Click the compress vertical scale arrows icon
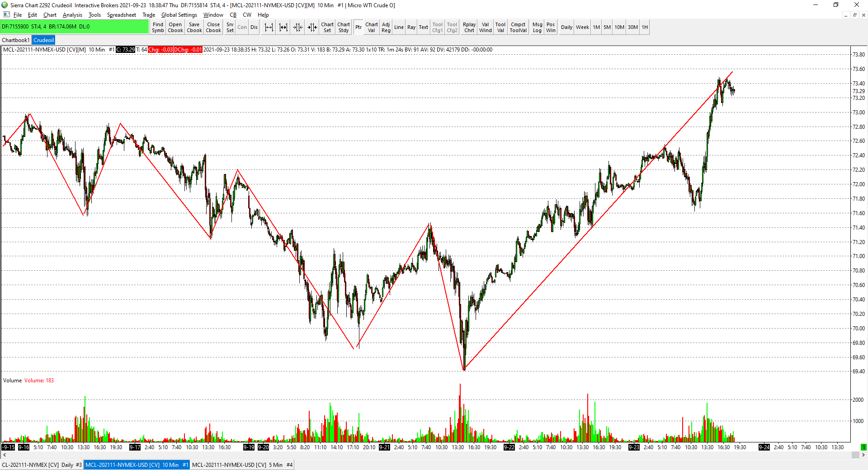868x470 pixels. tap(298, 28)
